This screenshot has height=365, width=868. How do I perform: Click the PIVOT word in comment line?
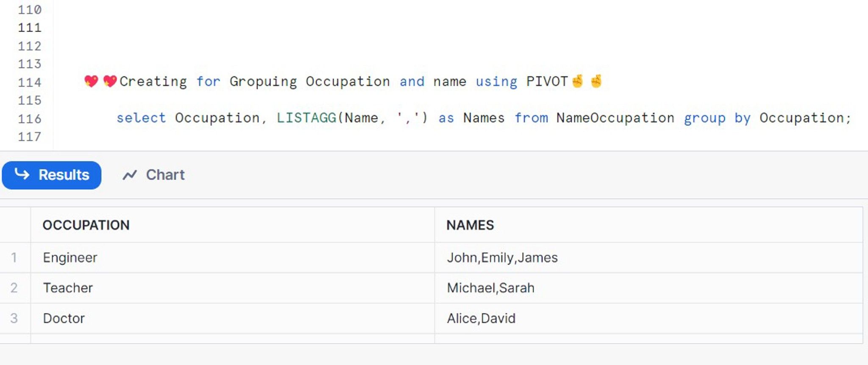tap(547, 81)
